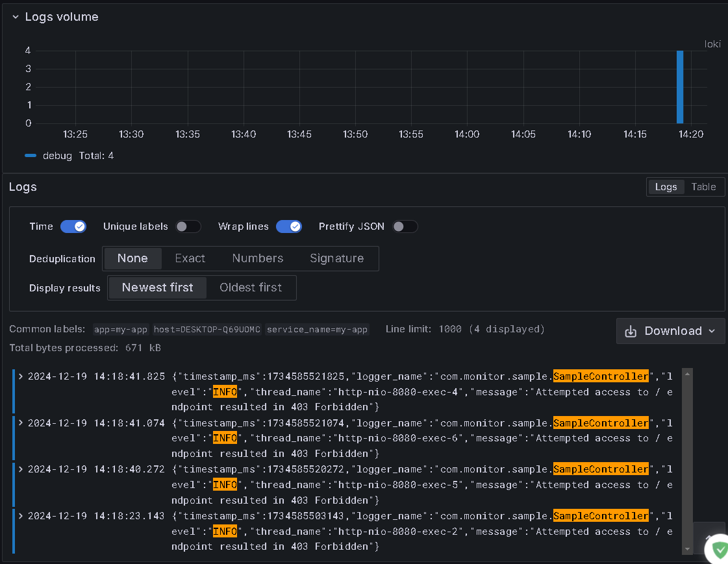Disable the Wrap lines toggle
The image size is (728, 564).
point(289,227)
